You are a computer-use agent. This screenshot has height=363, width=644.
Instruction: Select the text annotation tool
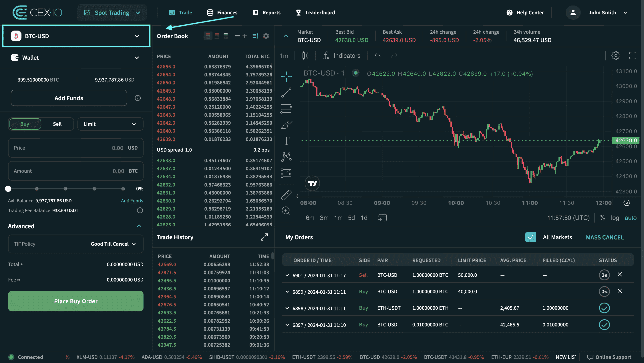[286, 141]
